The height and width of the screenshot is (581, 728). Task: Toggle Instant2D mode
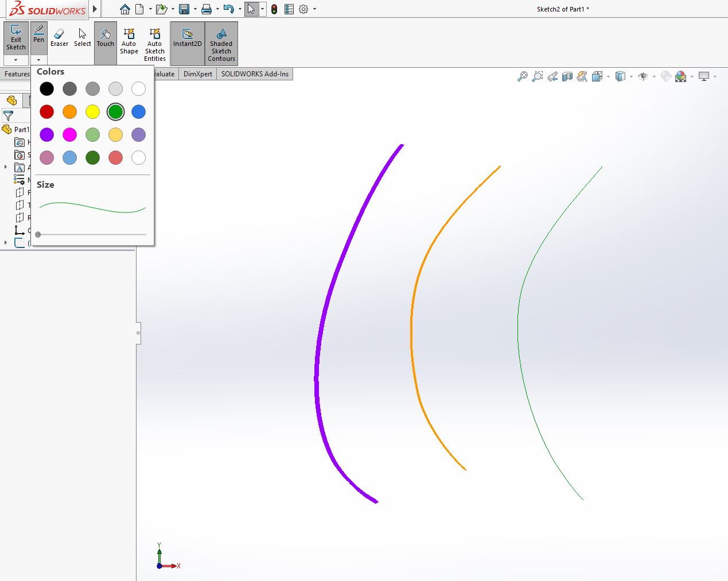(x=188, y=43)
